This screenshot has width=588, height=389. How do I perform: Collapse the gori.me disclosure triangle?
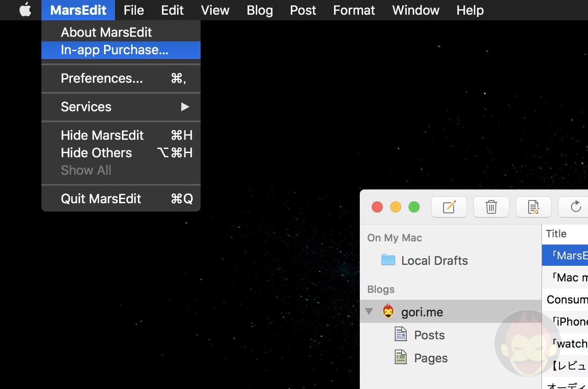[369, 311]
